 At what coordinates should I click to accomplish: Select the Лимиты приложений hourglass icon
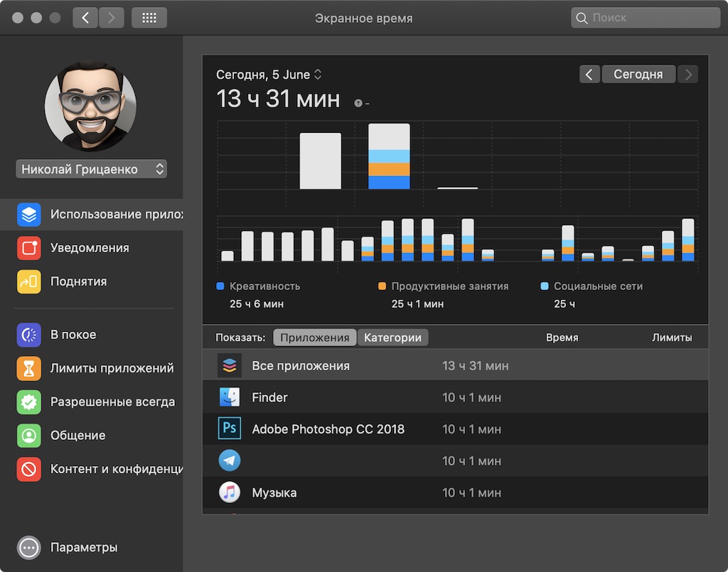[x=28, y=368]
